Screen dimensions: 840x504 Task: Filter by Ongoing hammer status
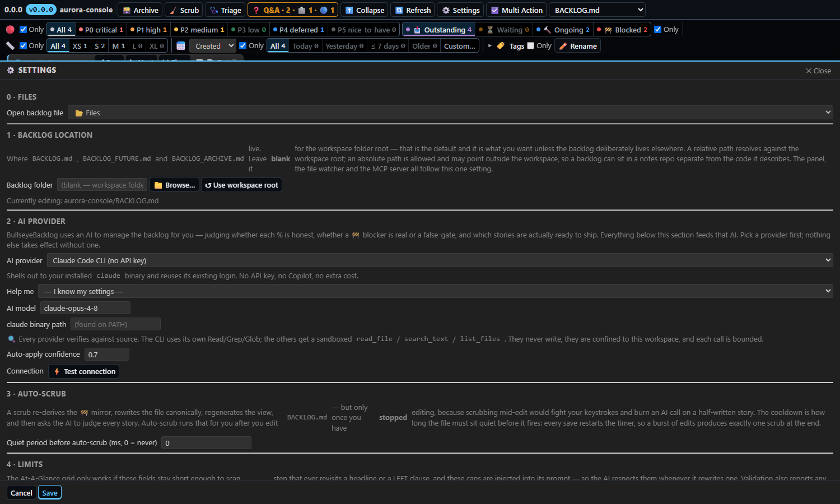coord(562,30)
